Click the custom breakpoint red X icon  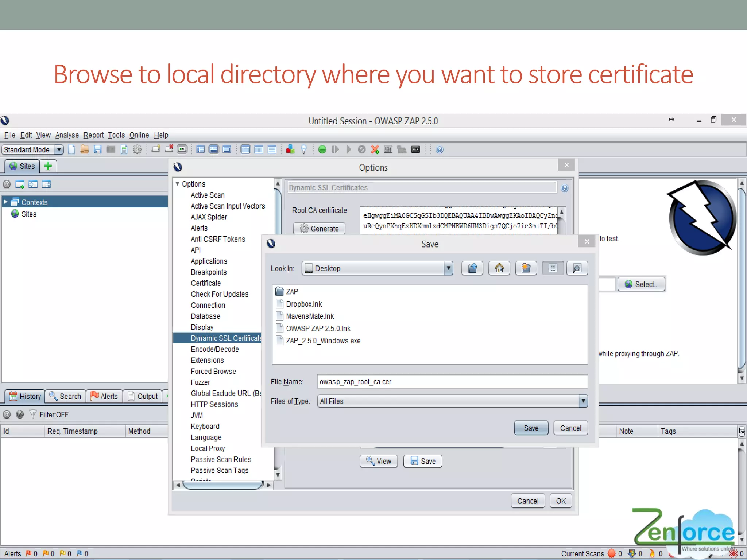coord(375,149)
